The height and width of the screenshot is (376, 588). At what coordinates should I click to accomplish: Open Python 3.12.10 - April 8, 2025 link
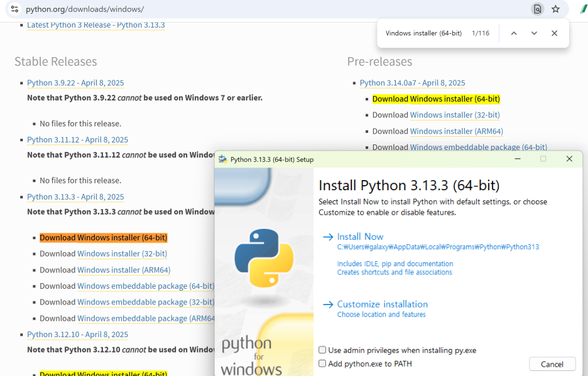tap(78, 335)
